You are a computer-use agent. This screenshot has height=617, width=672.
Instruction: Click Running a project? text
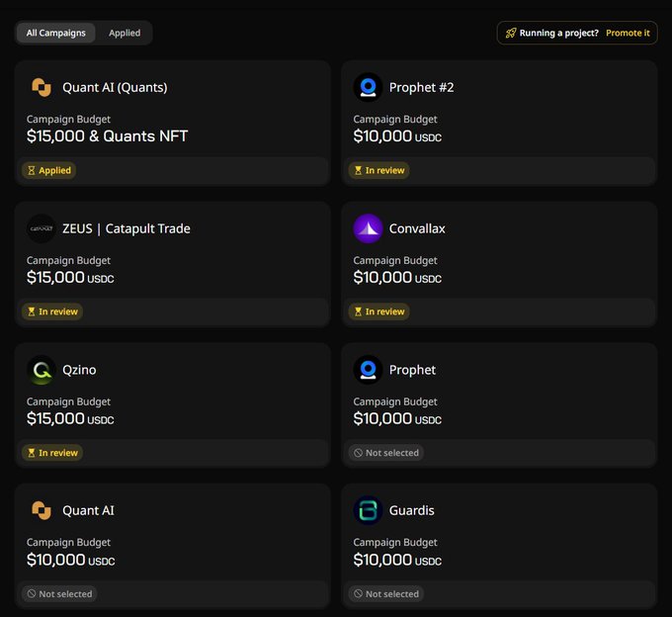559,33
